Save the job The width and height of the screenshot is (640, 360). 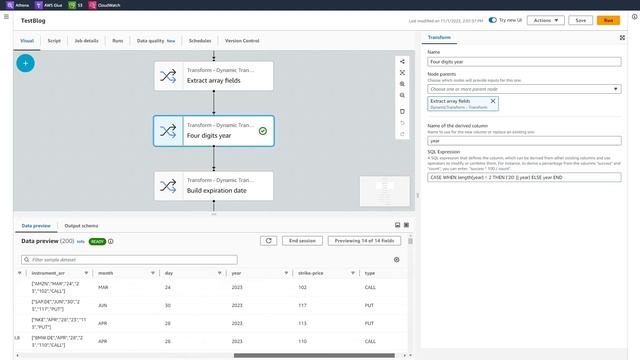[580, 20]
